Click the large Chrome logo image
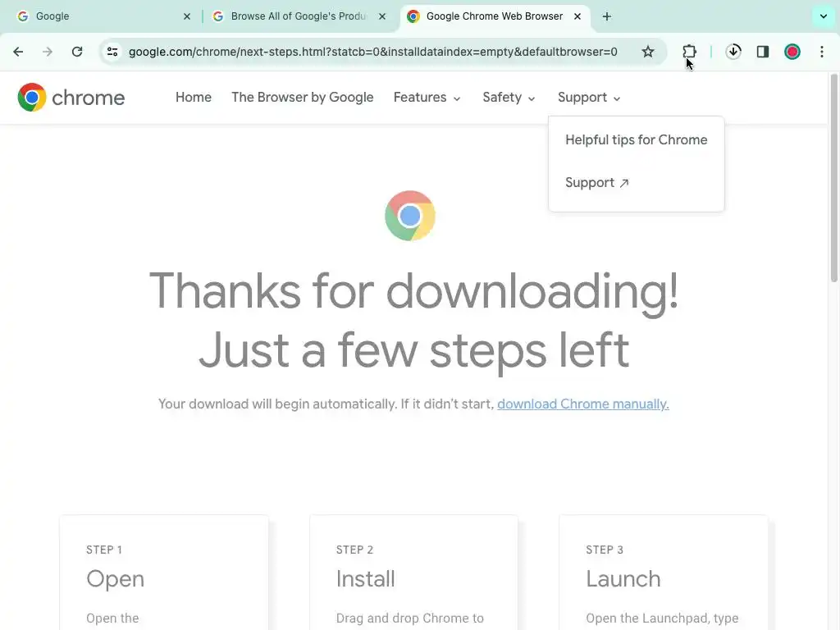 point(410,216)
